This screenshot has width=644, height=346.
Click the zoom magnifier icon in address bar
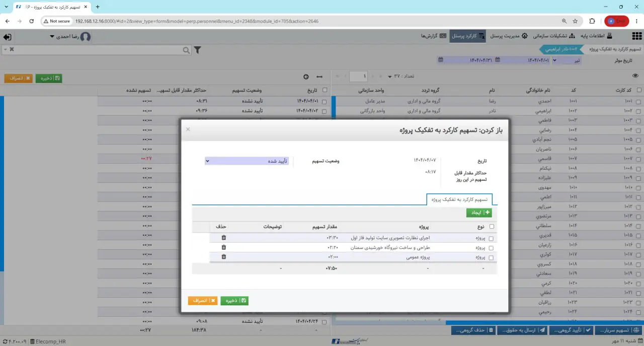(x=565, y=21)
